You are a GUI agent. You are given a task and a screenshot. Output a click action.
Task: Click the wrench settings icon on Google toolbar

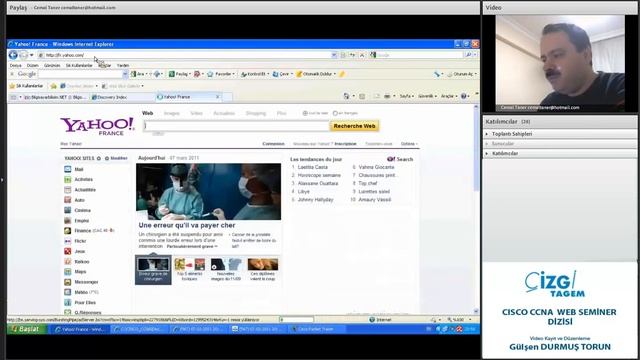coord(437,74)
